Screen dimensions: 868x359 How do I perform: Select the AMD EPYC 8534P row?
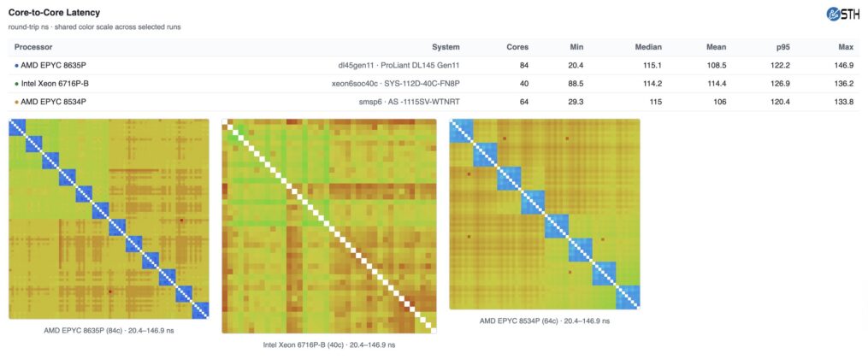click(434, 102)
